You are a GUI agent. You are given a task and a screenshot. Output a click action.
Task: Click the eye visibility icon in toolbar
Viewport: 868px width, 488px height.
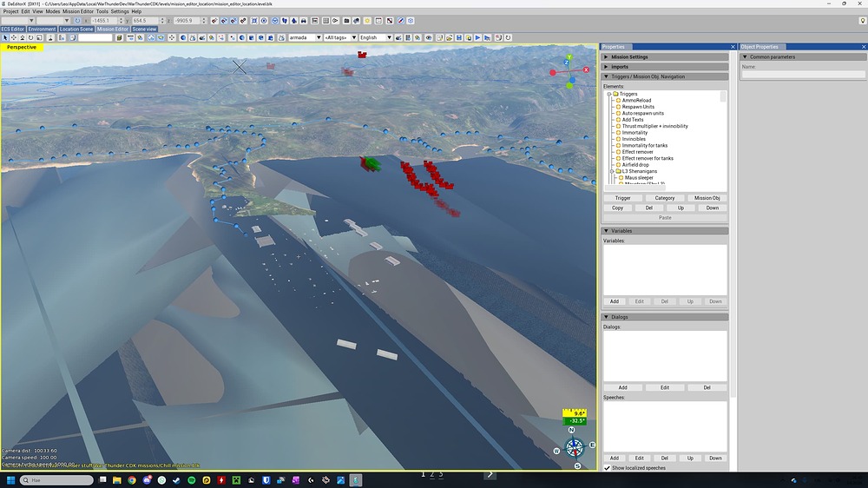pos(429,37)
